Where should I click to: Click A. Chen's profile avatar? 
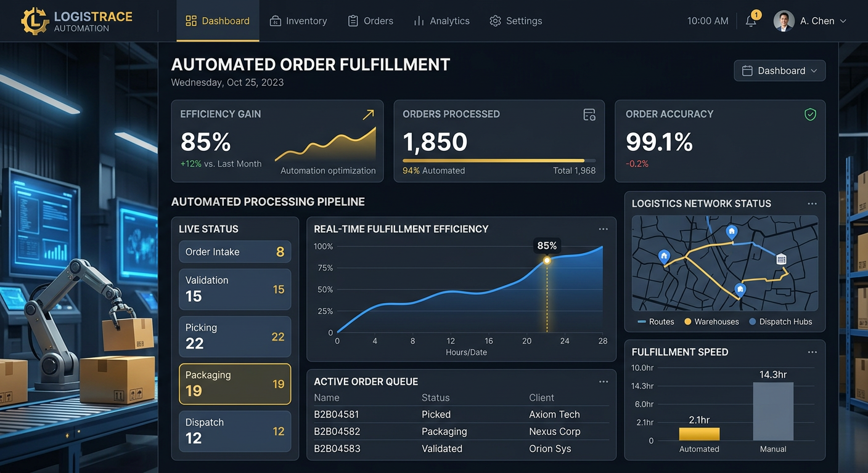[784, 21]
